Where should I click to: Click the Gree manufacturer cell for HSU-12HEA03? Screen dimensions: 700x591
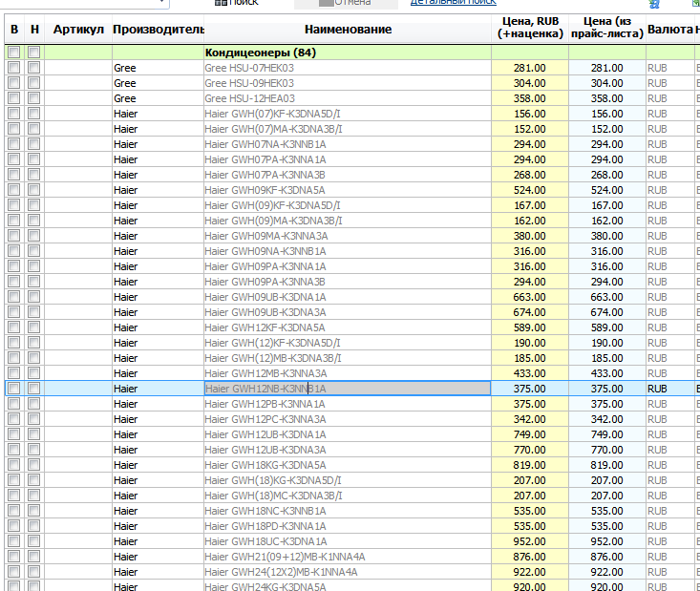(158, 98)
